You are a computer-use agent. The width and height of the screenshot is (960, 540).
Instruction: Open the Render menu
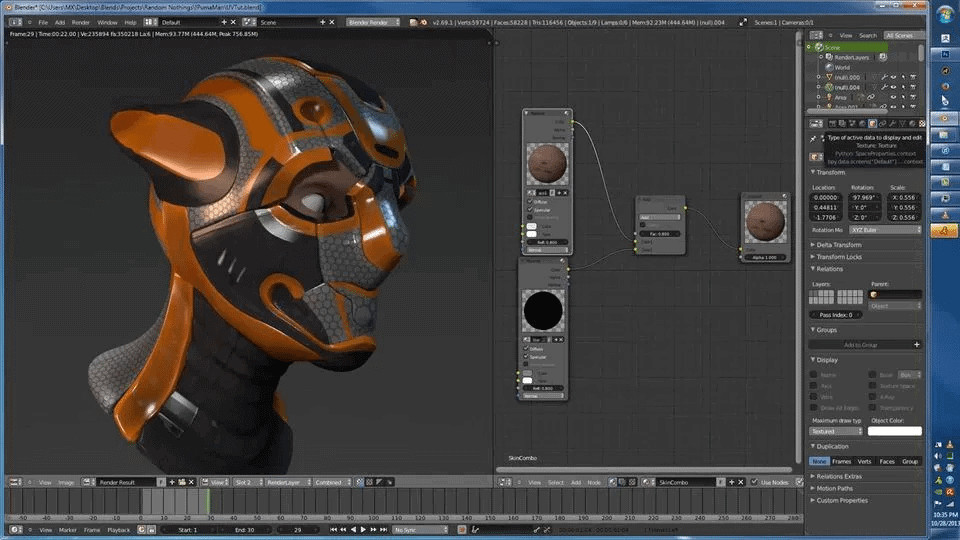pos(81,23)
